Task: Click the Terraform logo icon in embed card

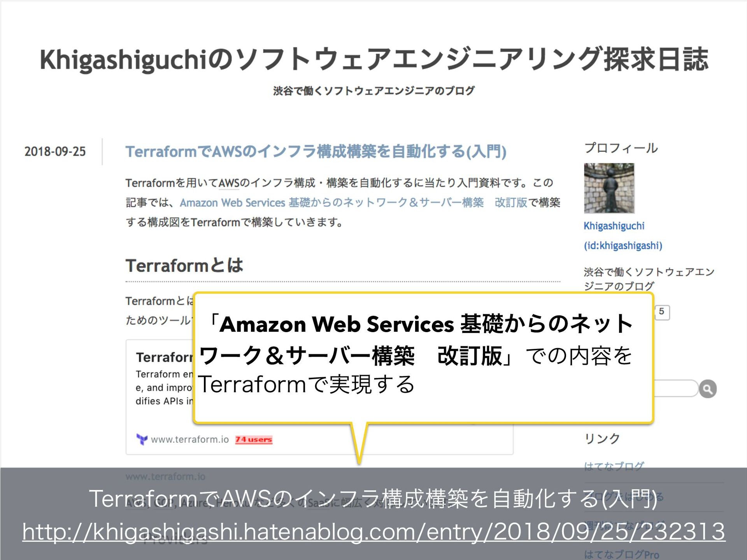Action: coord(142,439)
